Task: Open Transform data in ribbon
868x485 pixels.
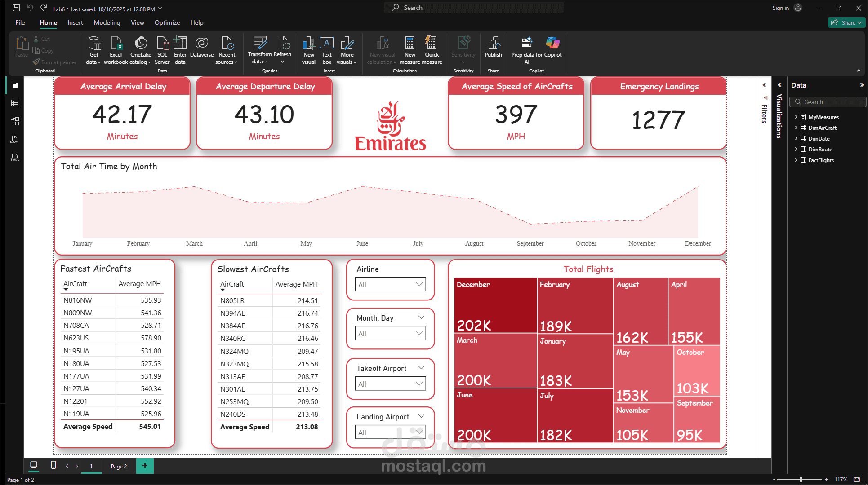Action: [x=260, y=44]
